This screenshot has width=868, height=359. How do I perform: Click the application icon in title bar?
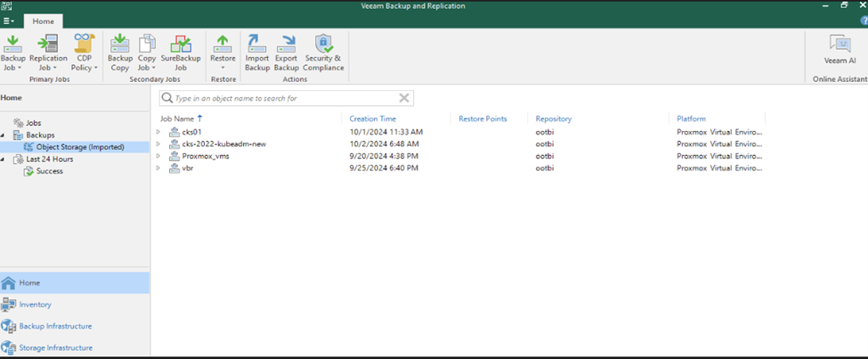pyautogui.click(x=5, y=5)
